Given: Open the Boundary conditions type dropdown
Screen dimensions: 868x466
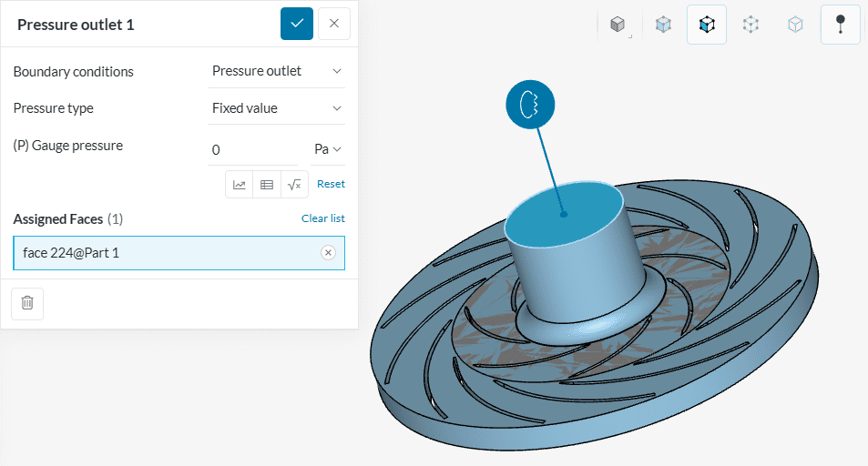Looking at the screenshot, I should [x=276, y=71].
